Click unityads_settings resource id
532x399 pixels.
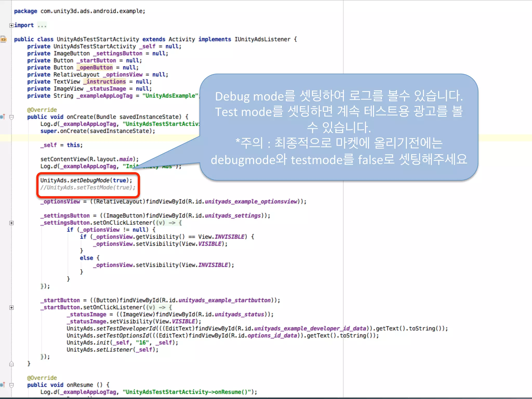click(x=233, y=216)
